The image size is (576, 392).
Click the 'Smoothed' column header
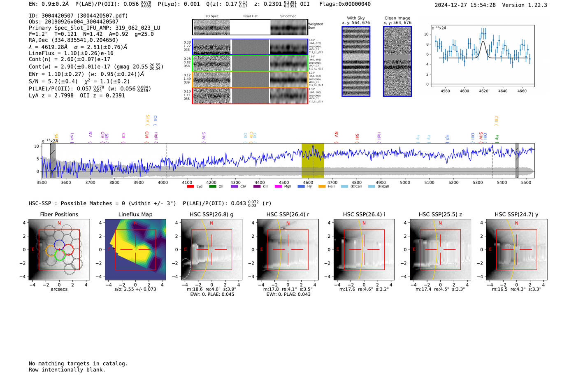click(x=288, y=16)
